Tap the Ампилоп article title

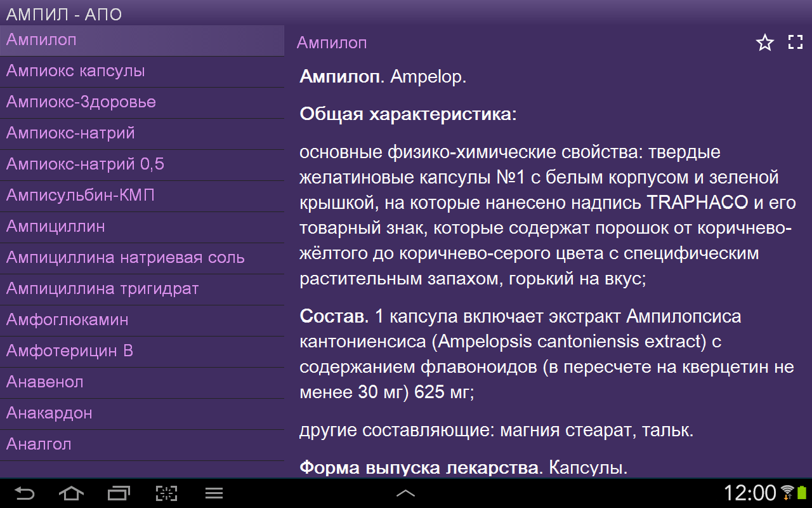point(332,43)
